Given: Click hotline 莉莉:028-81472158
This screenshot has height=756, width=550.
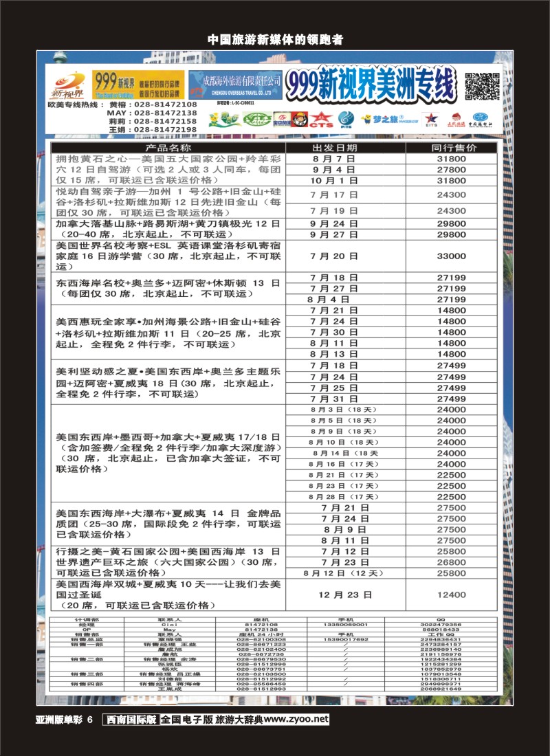Looking at the screenshot, I should 153,122.
